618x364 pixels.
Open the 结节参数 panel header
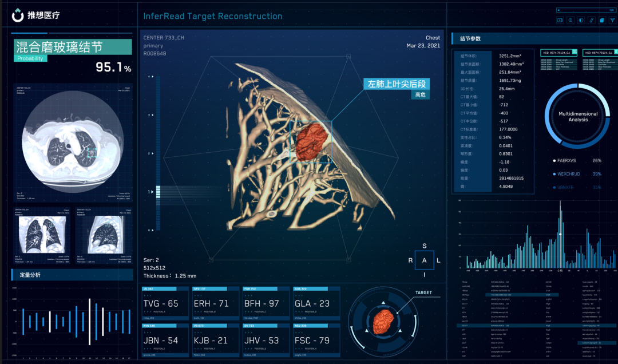pyautogui.click(x=470, y=39)
